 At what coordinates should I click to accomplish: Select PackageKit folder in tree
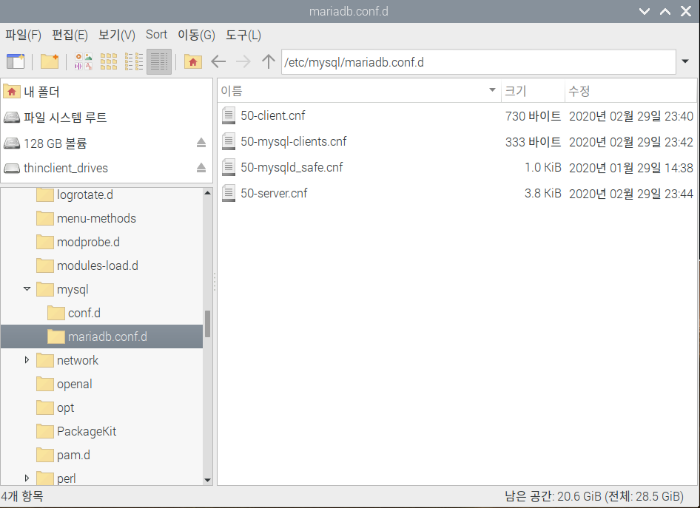click(x=87, y=431)
